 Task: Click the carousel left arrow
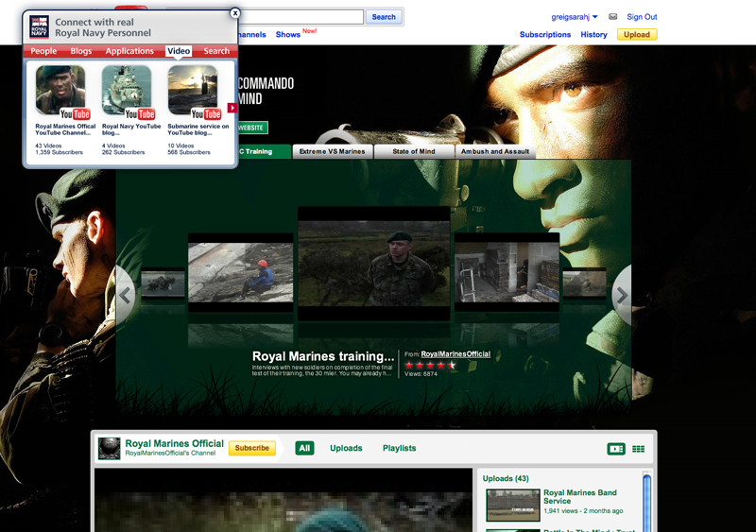coord(126,294)
